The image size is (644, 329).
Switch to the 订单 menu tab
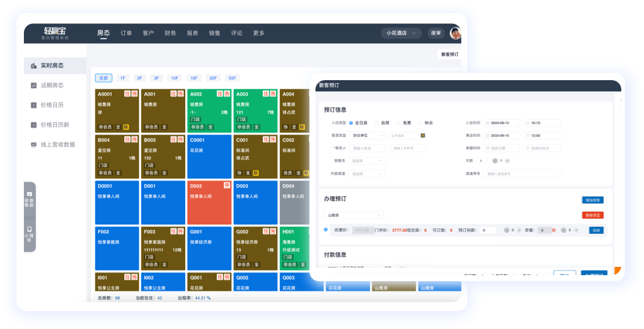126,33
